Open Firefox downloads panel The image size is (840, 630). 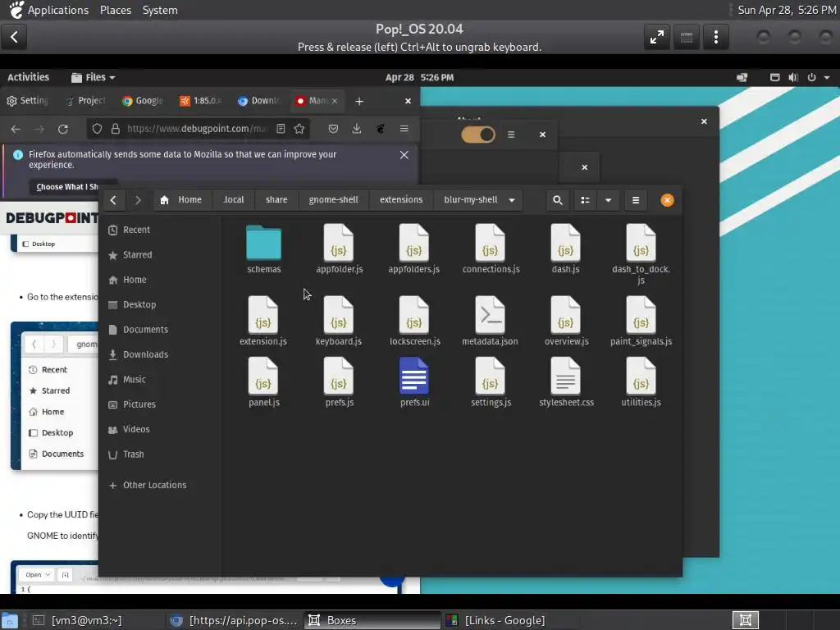tap(356, 129)
